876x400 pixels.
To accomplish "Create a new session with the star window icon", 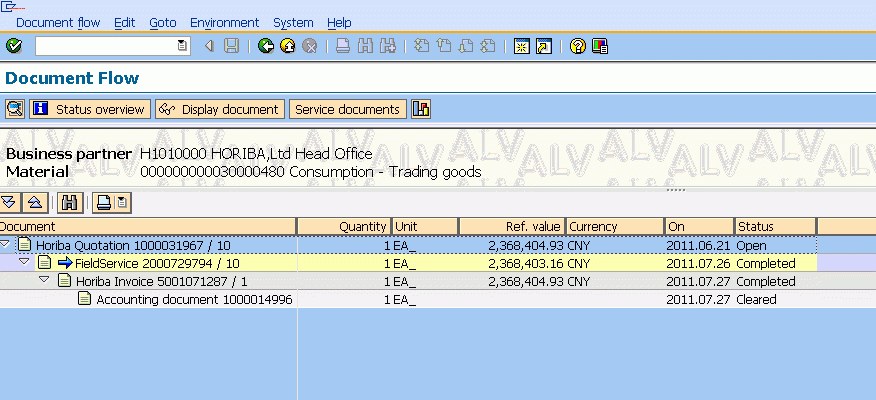I will pyautogui.click(x=521, y=46).
